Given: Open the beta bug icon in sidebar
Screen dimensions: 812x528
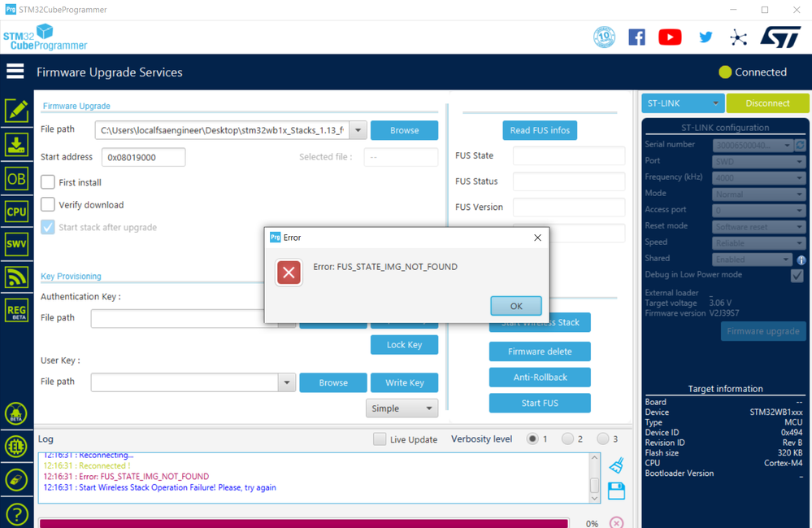Looking at the screenshot, I should 16,413.
